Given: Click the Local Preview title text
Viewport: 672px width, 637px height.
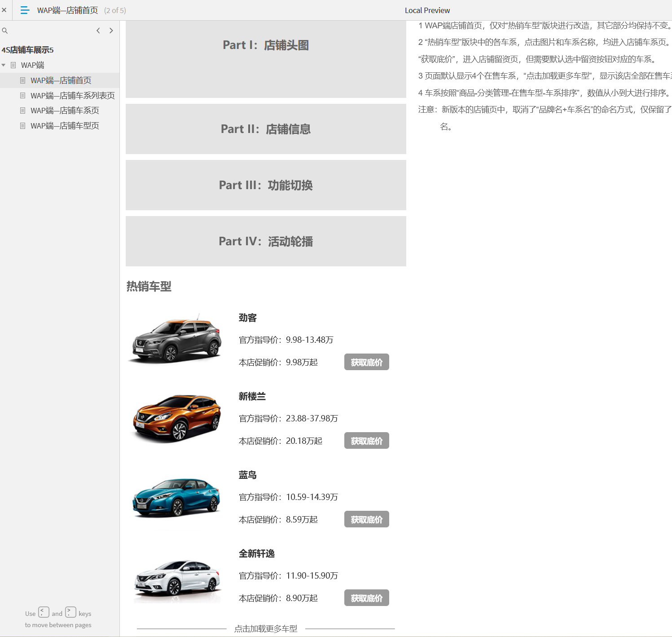Looking at the screenshot, I should (427, 10).
